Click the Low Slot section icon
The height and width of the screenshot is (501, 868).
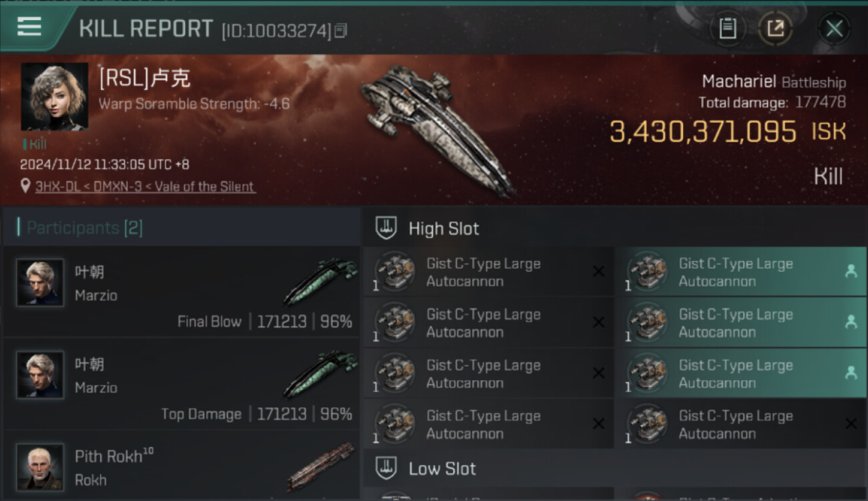[x=386, y=468]
